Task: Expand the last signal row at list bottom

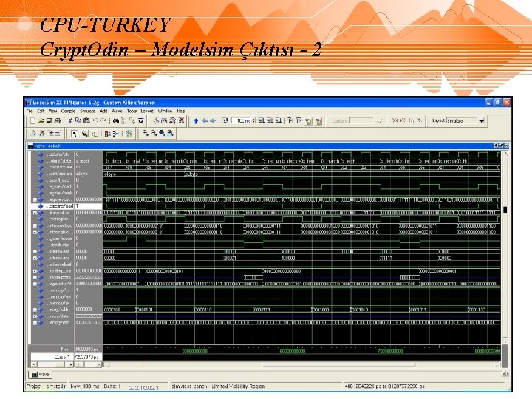Action: [35, 323]
